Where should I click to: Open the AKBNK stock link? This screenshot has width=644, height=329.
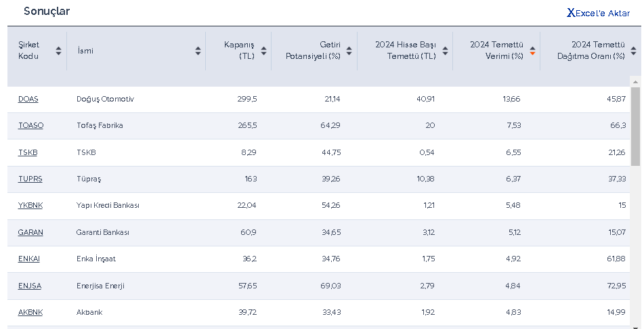point(30,312)
